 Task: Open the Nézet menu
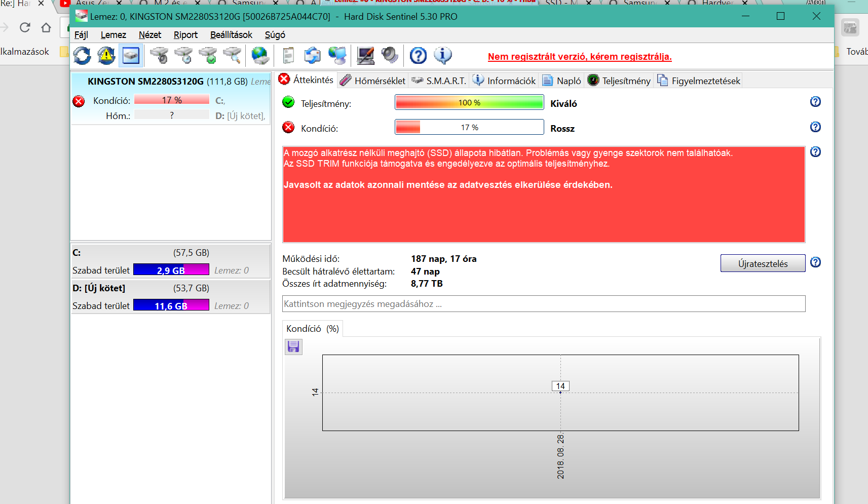[150, 35]
